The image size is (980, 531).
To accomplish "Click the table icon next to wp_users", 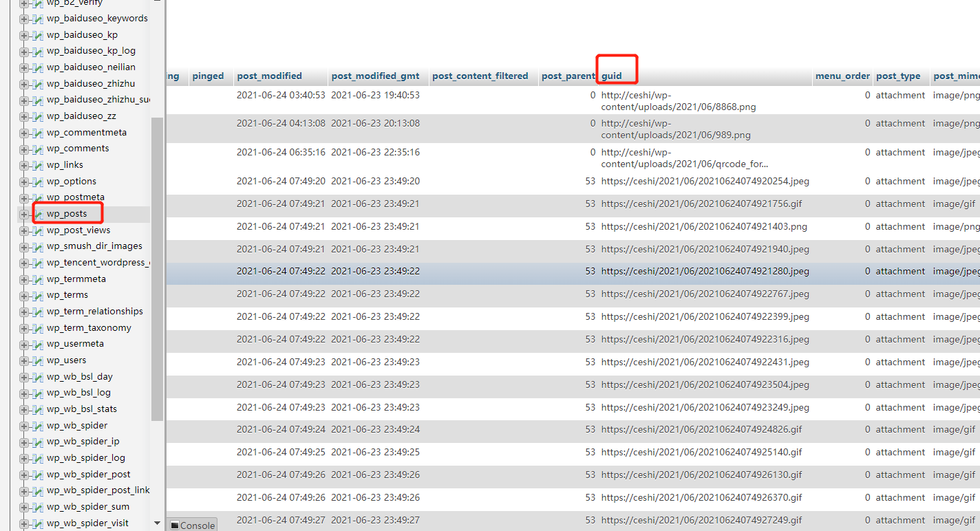I will [37, 360].
